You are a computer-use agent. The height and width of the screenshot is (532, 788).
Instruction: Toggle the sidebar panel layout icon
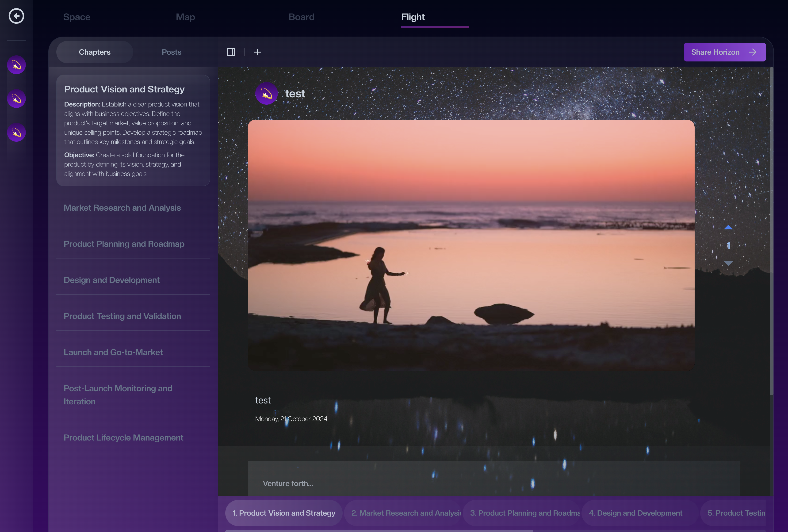click(231, 52)
